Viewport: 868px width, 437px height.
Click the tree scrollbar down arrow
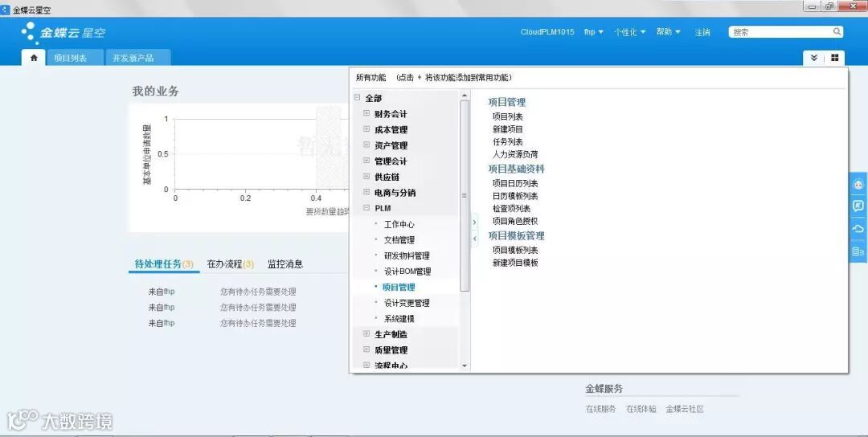click(x=465, y=366)
